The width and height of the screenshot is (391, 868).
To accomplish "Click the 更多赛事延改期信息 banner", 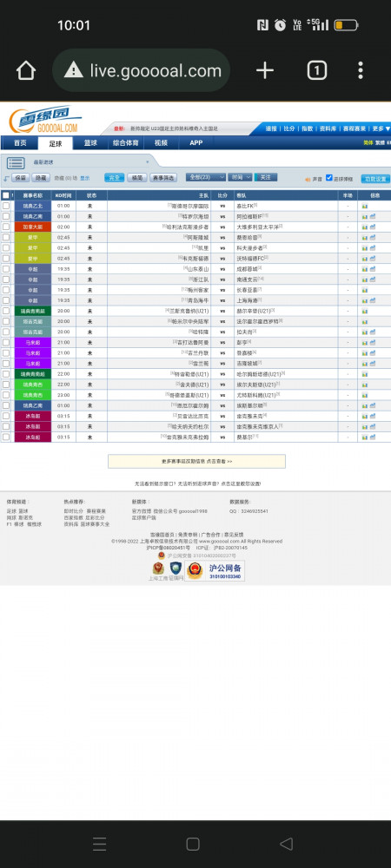I will click(196, 461).
